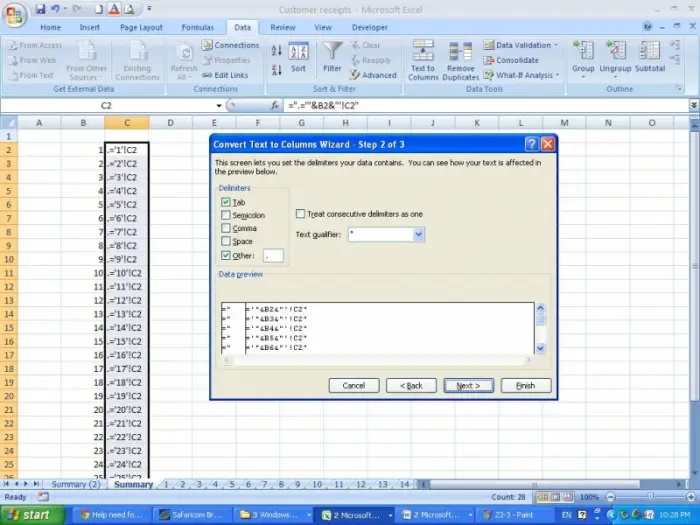
Task: Proceed with the Next > button
Action: pyautogui.click(x=468, y=385)
